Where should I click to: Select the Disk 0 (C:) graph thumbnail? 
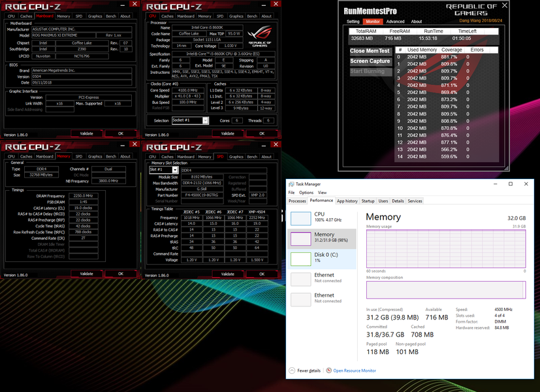pos(300,259)
